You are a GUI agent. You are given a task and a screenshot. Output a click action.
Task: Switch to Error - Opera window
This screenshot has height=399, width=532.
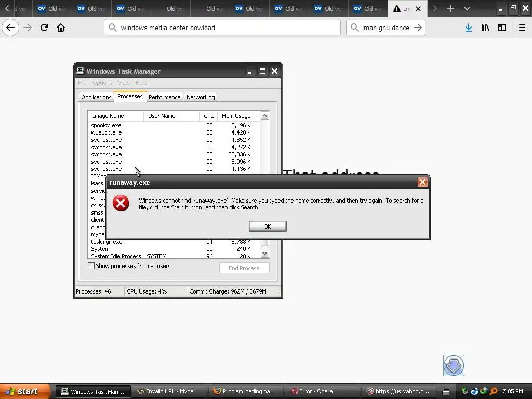coord(321,392)
